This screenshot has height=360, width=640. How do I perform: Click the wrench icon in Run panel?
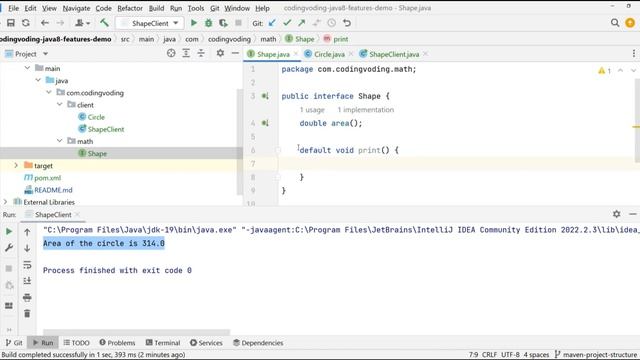9,248
